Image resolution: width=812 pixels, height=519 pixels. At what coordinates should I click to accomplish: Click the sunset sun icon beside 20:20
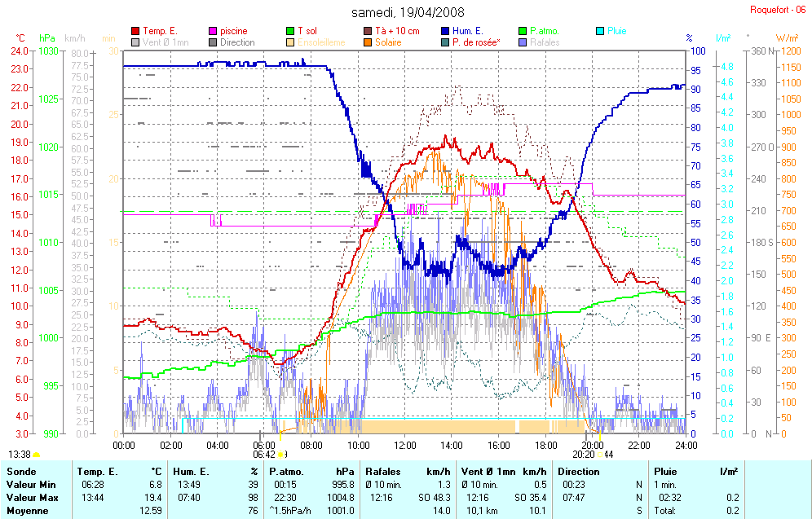[x=600, y=455]
